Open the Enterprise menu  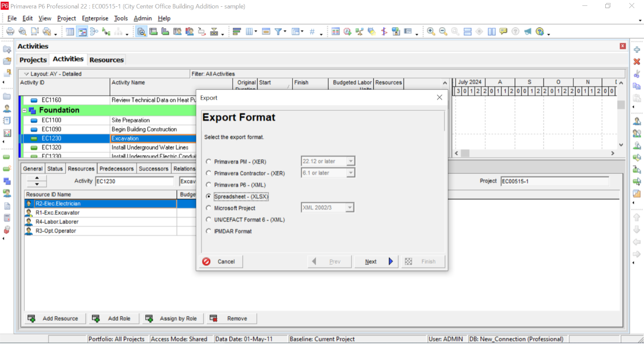[x=95, y=18]
